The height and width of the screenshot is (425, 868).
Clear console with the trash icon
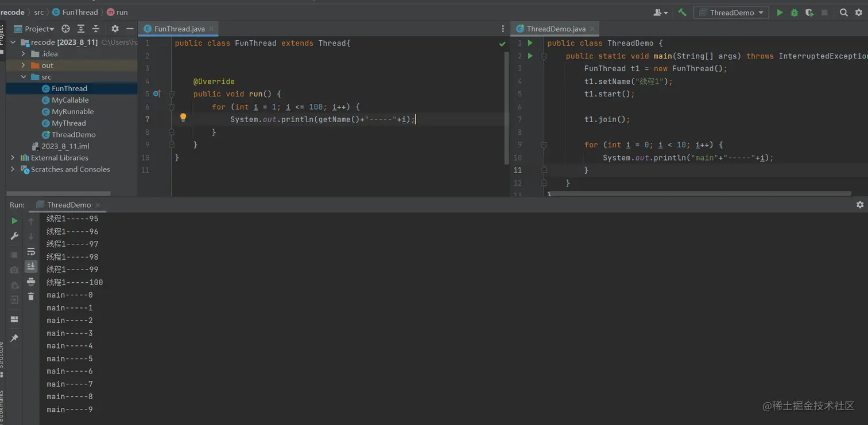[x=31, y=297]
